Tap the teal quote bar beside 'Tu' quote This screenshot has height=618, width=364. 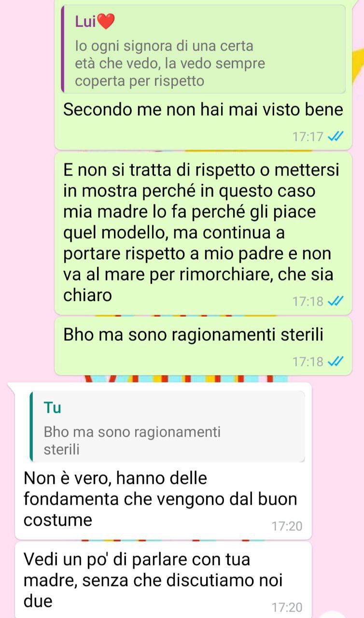pos(32,426)
